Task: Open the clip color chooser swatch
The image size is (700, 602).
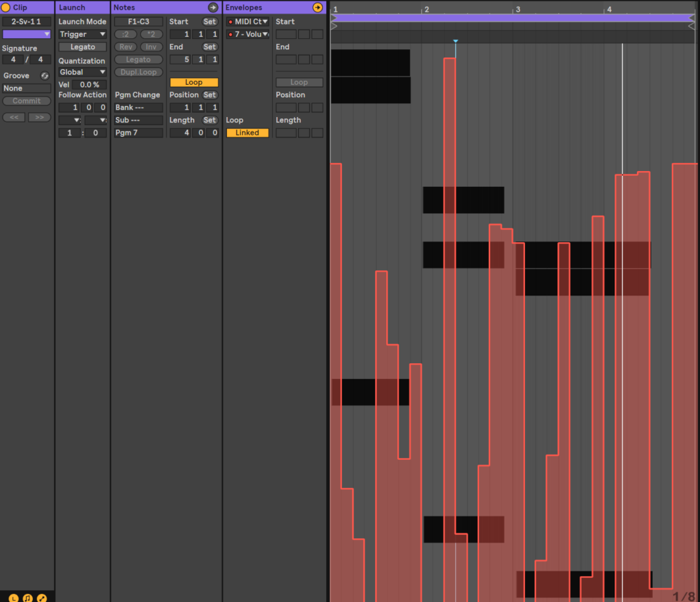Action: [x=27, y=34]
